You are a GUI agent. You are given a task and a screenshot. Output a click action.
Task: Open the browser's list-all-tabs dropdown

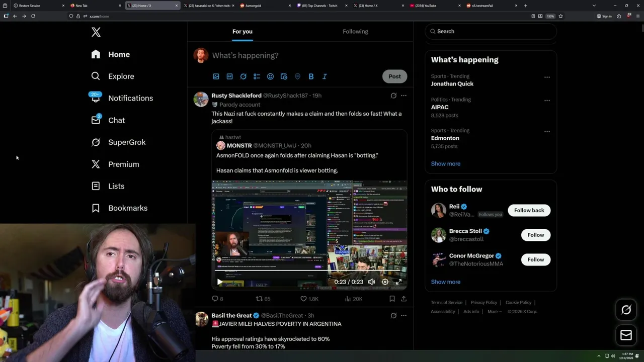(x=594, y=6)
